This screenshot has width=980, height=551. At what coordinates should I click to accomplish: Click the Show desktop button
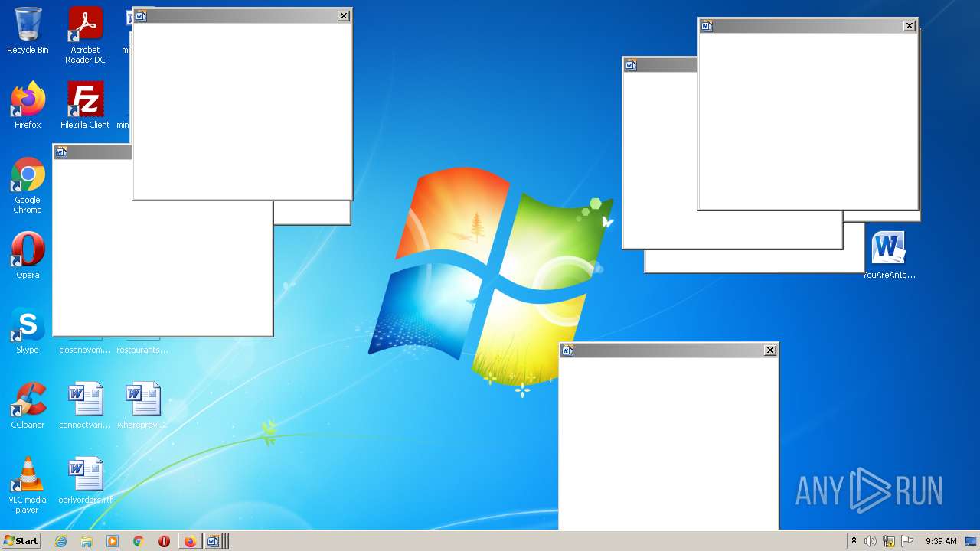click(x=972, y=541)
